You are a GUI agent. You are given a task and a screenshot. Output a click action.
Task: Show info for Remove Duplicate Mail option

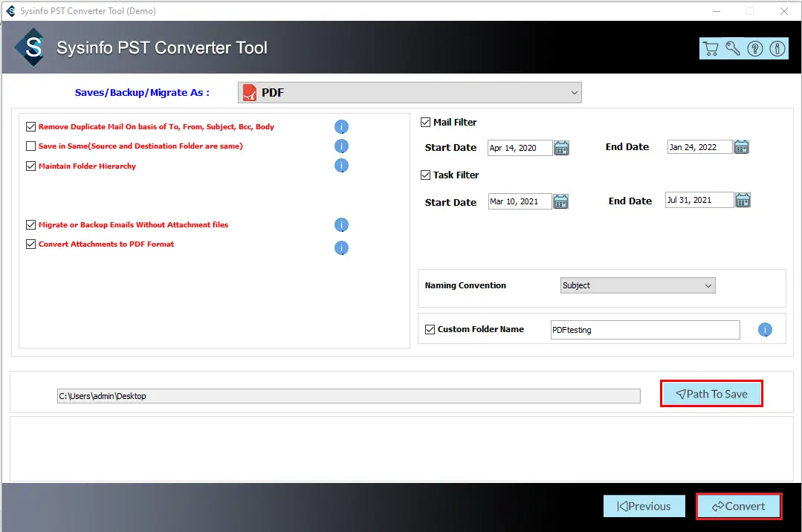(x=341, y=127)
